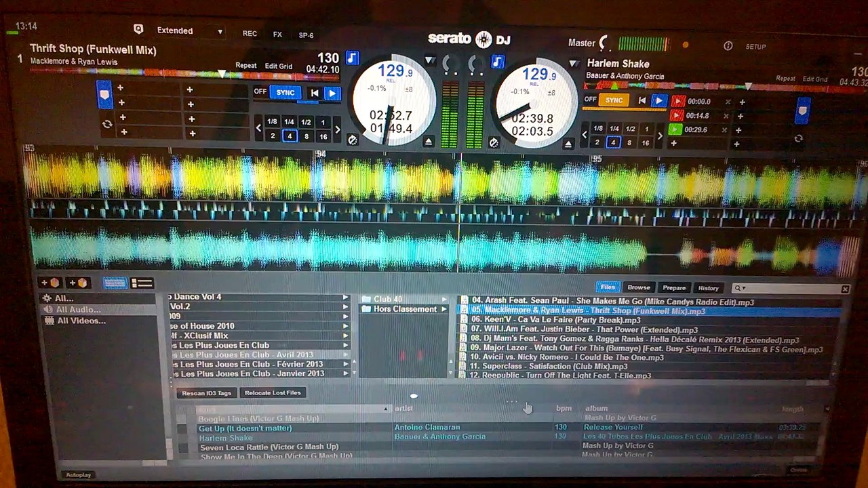Select the right deck cue points tab icon

pos(803,110)
